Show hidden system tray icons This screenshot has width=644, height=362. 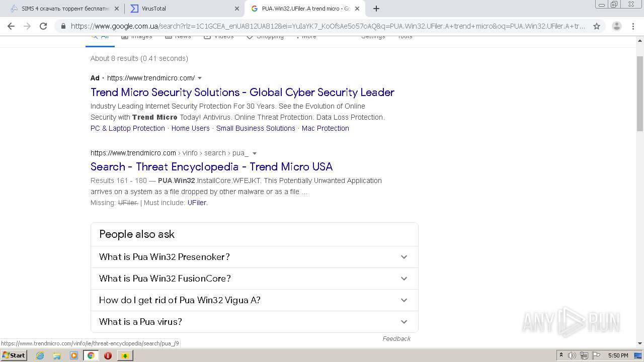[x=561, y=355]
